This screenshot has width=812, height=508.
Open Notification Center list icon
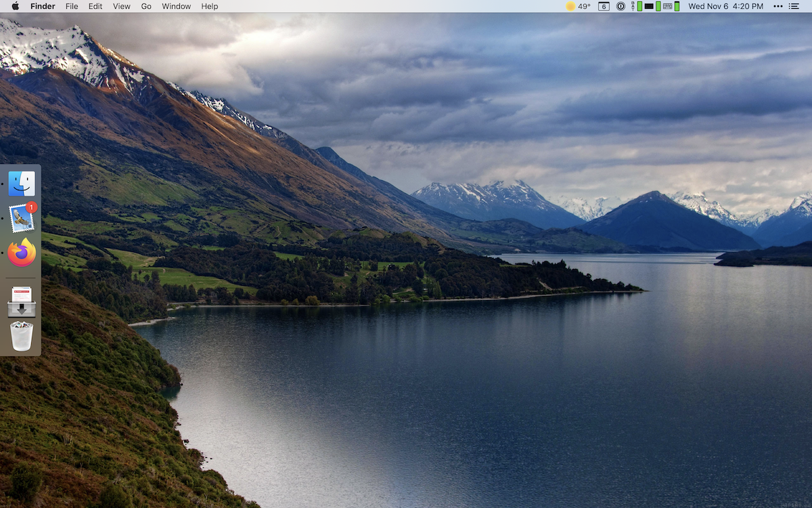coord(794,6)
